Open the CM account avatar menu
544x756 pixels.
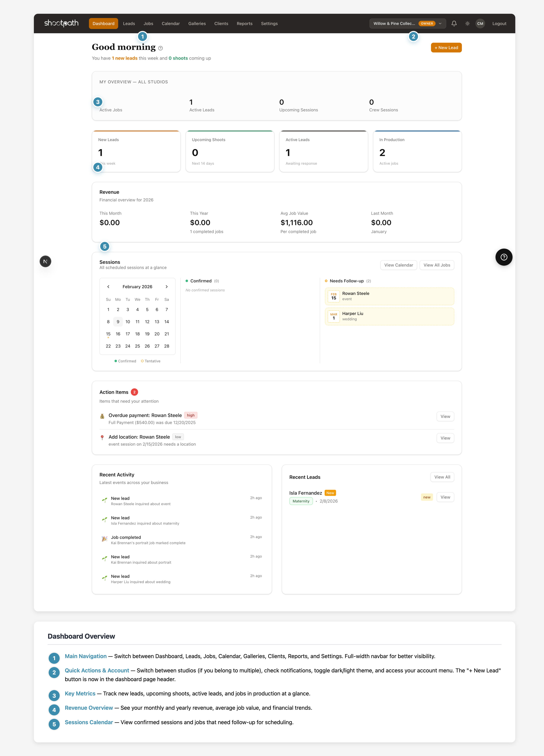[x=480, y=23]
